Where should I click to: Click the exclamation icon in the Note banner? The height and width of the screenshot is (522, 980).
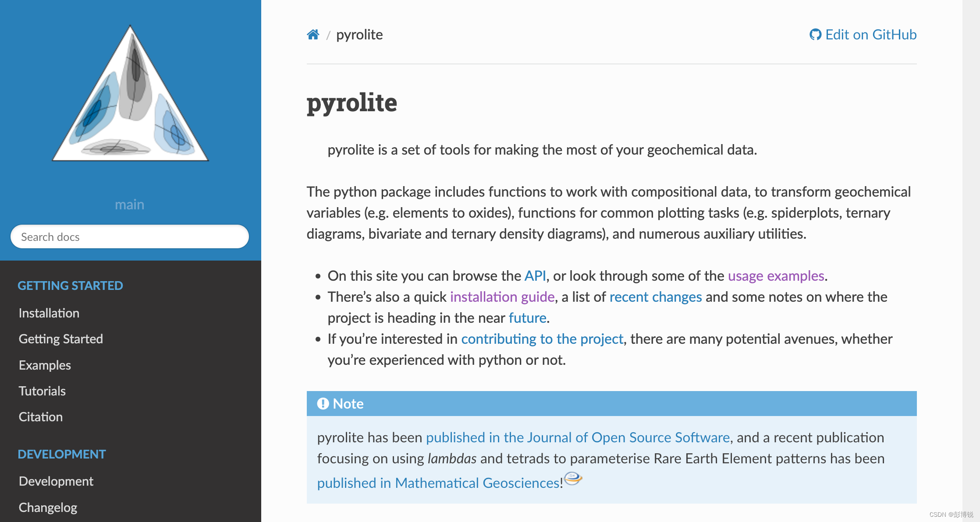[323, 403]
